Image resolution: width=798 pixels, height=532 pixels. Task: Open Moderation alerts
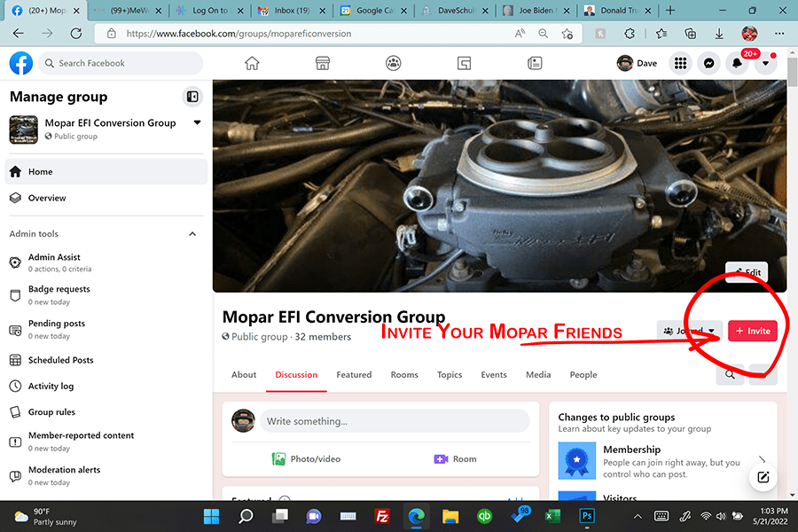106,475
